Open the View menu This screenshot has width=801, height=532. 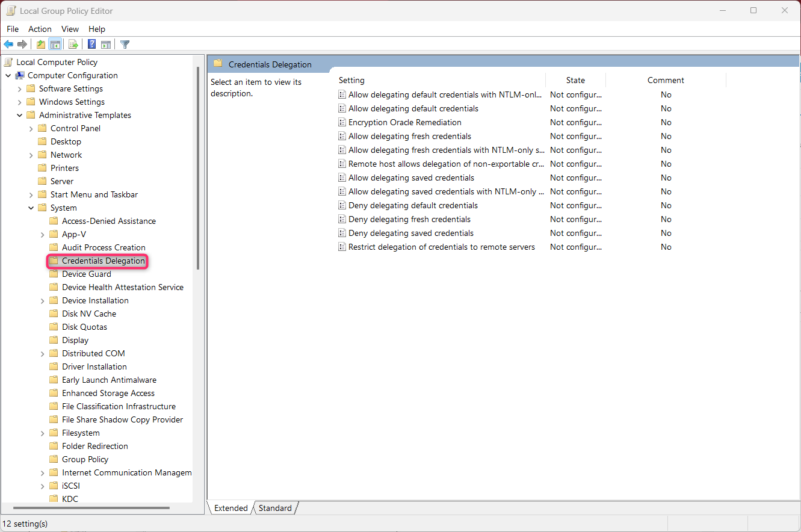(70, 29)
